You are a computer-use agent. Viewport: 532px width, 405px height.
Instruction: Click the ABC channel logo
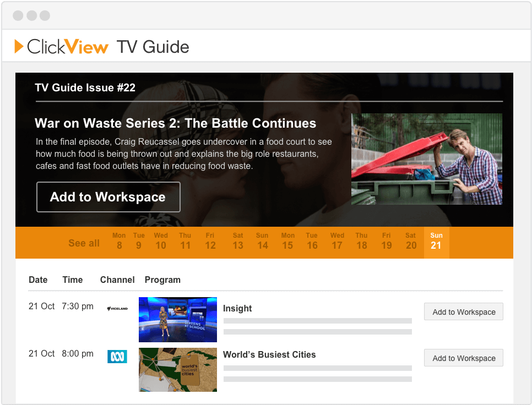tap(117, 356)
